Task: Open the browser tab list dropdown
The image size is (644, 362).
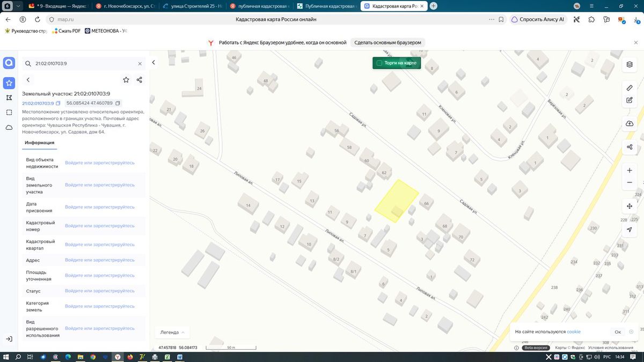Action: (19, 6)
